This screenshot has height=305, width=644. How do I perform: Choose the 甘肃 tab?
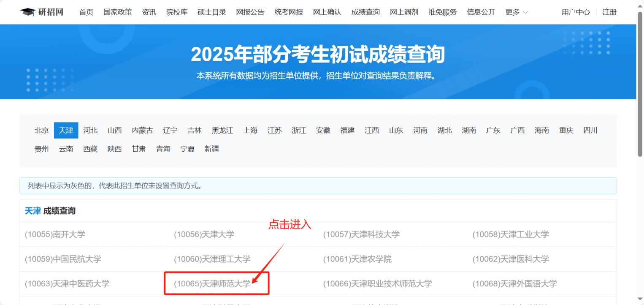(139, 149)
